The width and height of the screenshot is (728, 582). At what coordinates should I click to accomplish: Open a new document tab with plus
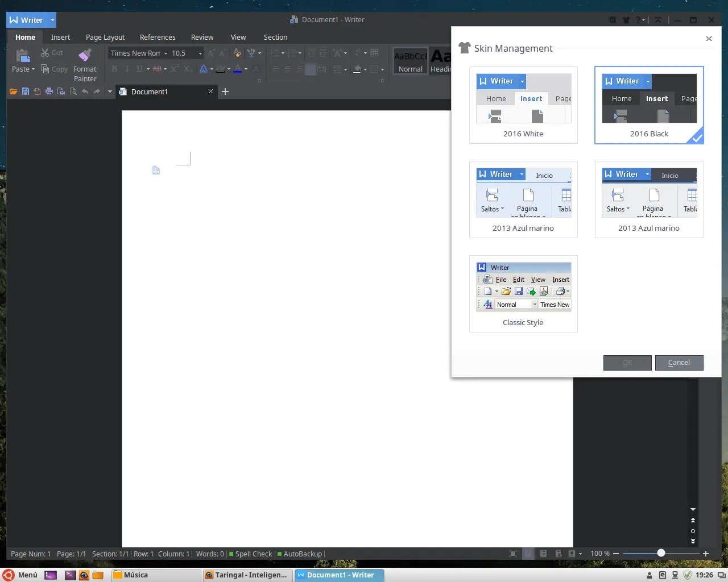225,92
